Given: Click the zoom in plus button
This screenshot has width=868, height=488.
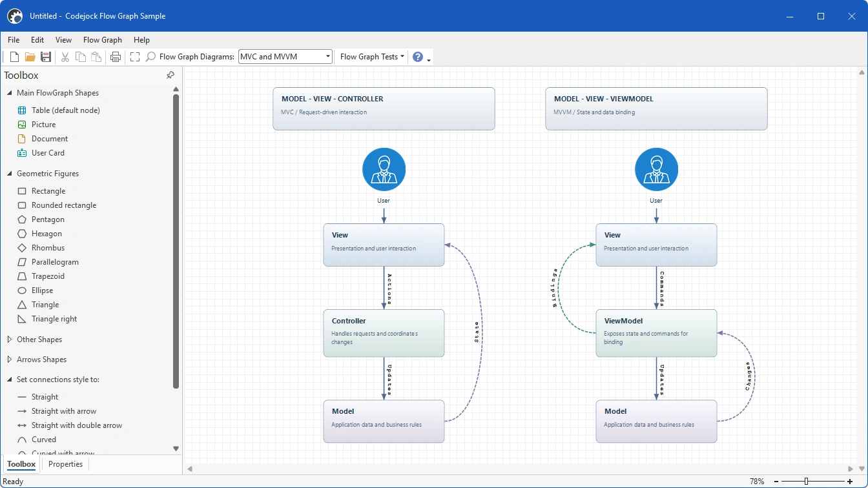Looking at the screenshot, I should coord(850,482).
